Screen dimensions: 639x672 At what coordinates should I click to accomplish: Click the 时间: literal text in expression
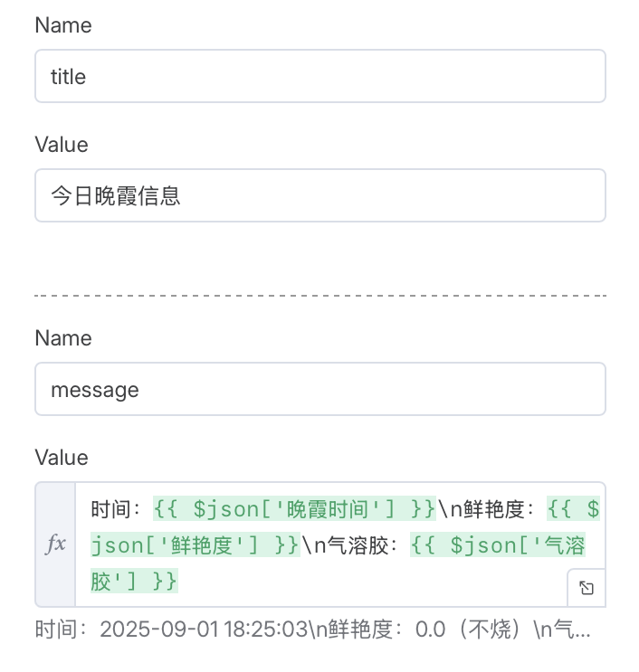click(x=116, y=509)
